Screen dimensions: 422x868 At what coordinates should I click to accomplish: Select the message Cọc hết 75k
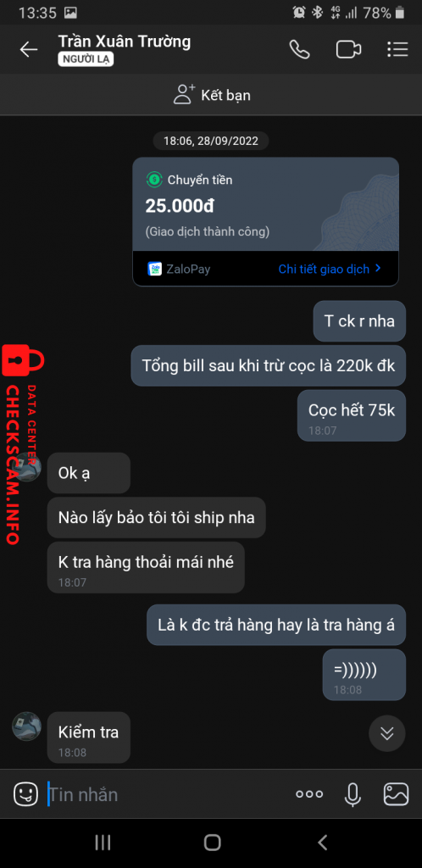(352, 415)
